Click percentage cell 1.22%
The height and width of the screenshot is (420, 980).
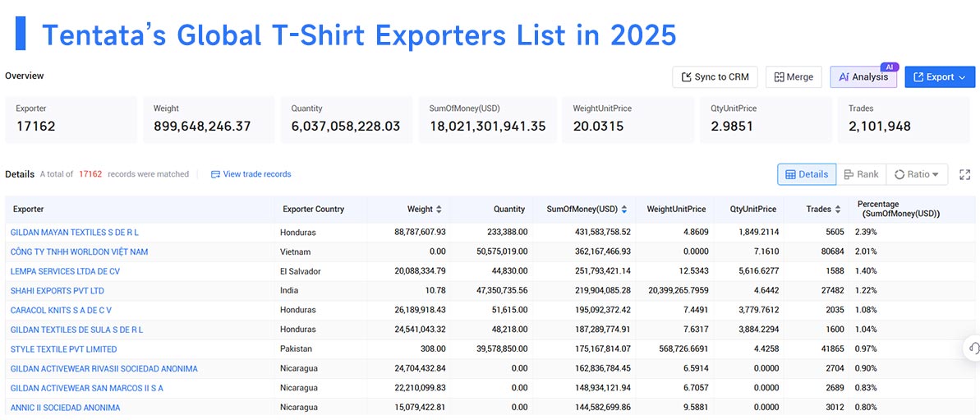[866, 291]
